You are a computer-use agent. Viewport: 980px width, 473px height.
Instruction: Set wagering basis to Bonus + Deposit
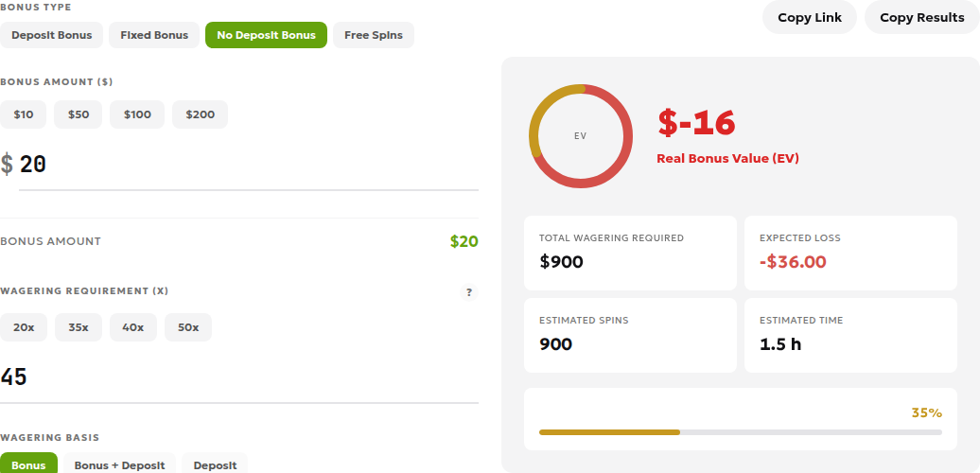point(119,465)
